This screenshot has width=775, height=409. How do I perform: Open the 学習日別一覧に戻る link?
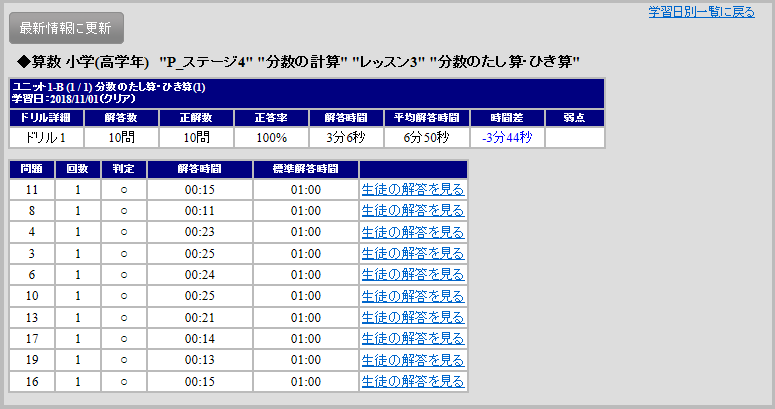click(x=701, y=12)
